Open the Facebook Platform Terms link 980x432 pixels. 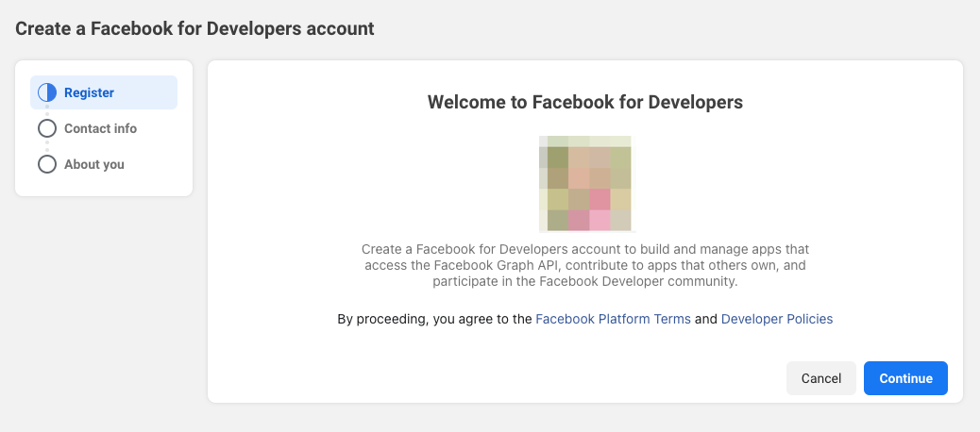(x=613, y=319)
